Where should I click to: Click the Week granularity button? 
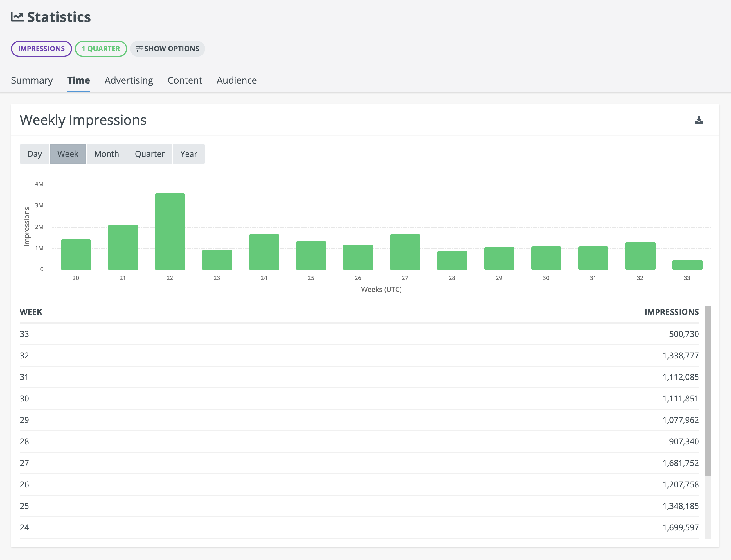tap(68, 154)
